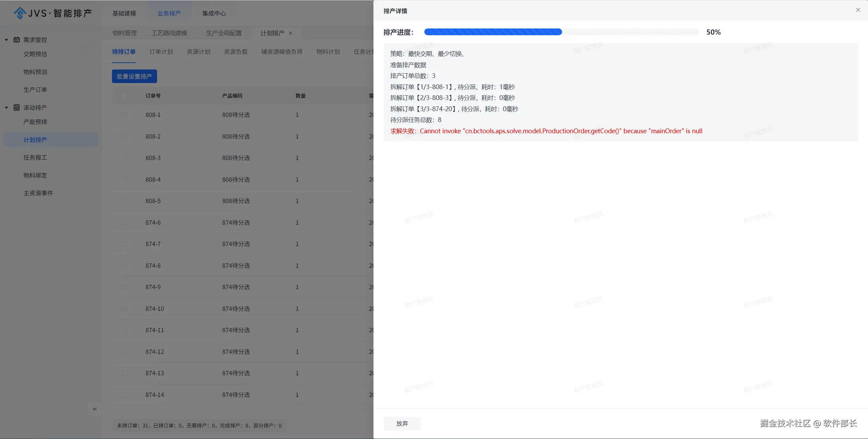Click the 滚动排产 schedule icon
The image size is (868, 439).
point(16,107)
